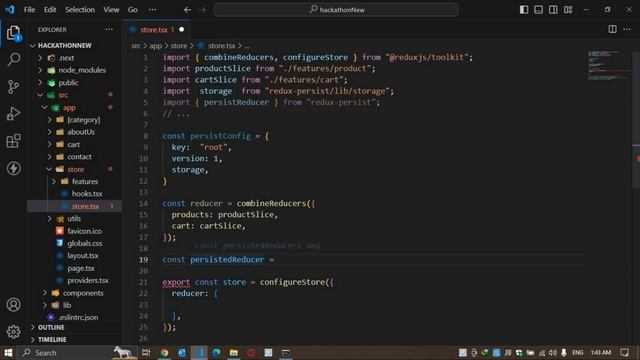Go back with the left arrow

pos(187,10)
